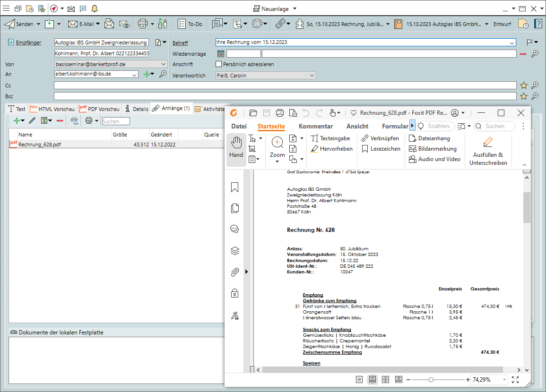The height and width of the screenshot is (392, 546).
Task: Click the Dateianhang button in ribbon
Action: [x=429, y=138]
